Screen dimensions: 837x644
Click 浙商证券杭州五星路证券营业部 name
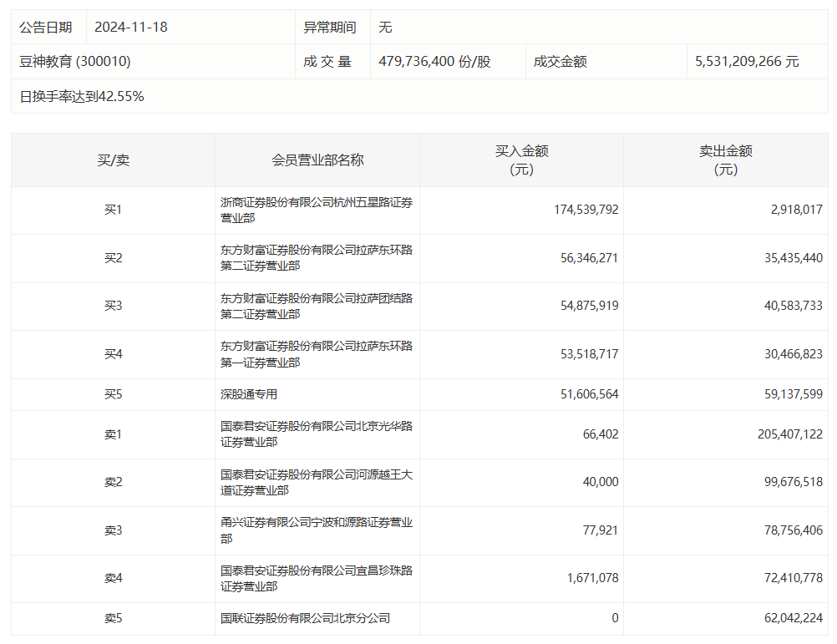click(x=317, y=210)
